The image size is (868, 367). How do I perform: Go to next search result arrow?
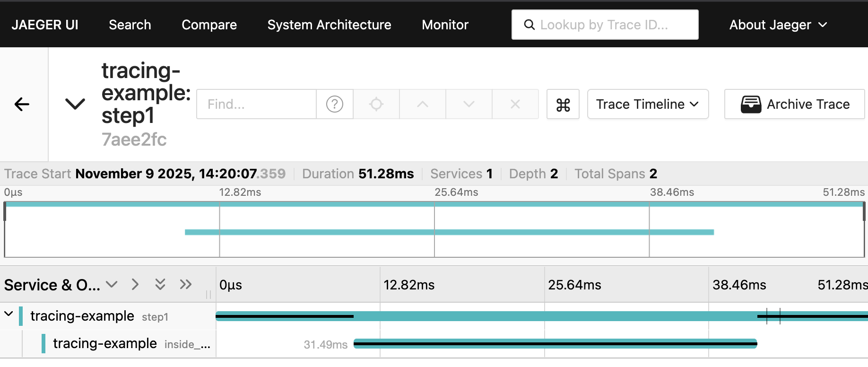[469, 104]
